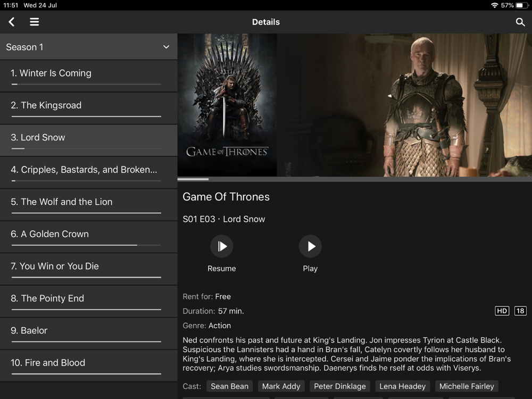Tap the HD quality badge
Viewport: 532px width, 399px height.
(x=502, y=311)
